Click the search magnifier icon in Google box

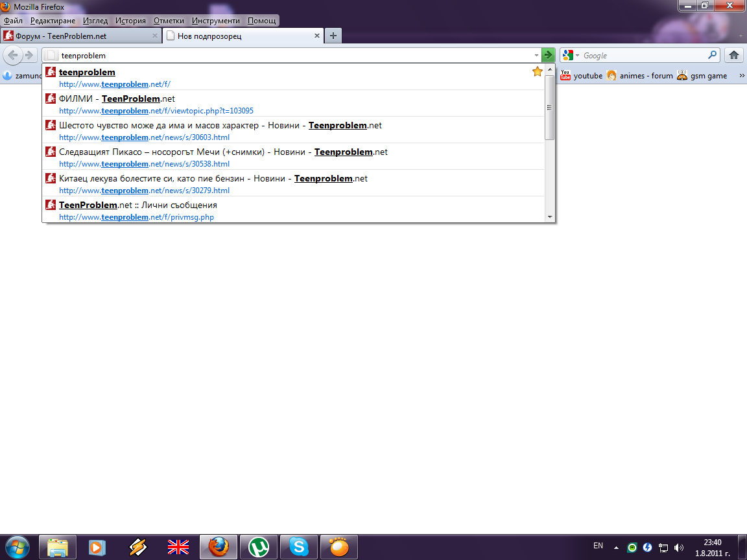click(x=712, y=55)
